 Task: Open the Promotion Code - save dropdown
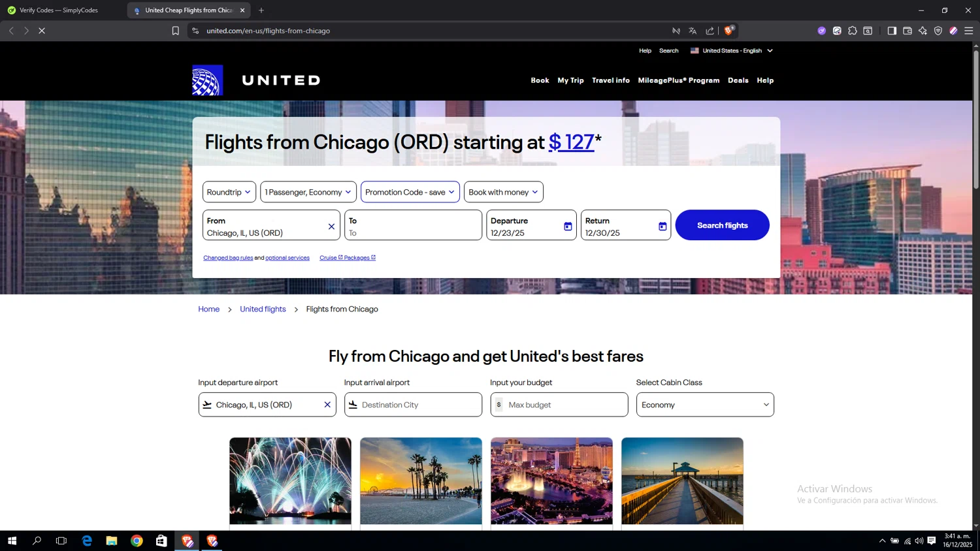(410, 192)
